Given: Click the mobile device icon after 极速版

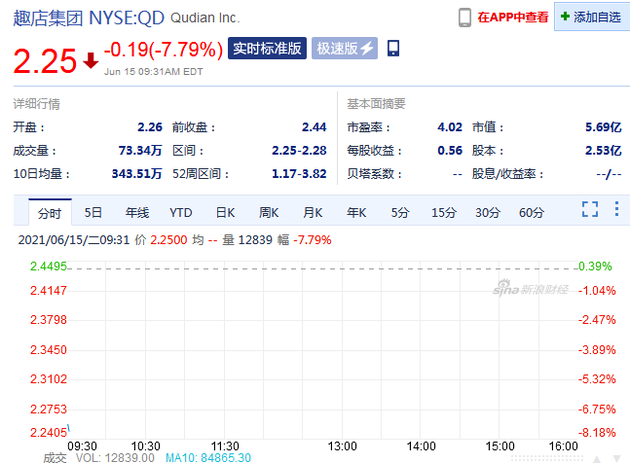Looking at the screenshot, I should pyautogui.click(x=393, y=48).
